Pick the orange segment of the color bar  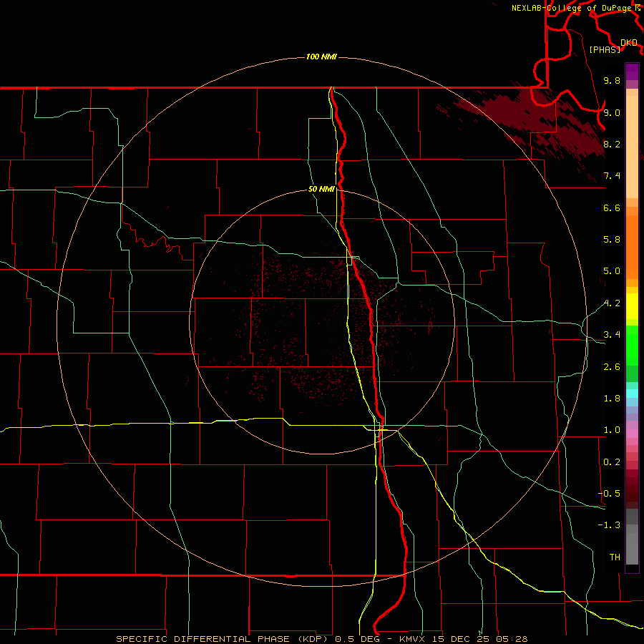tap(632, 247)
